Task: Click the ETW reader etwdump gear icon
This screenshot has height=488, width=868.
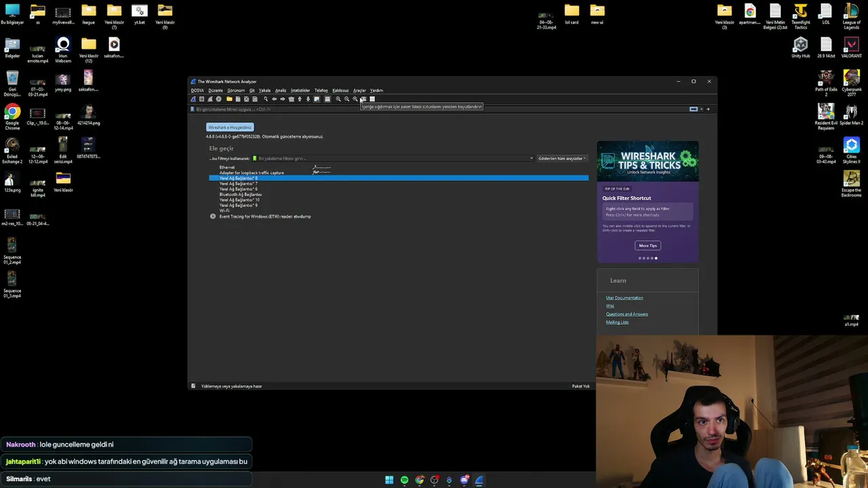Action: coord(213,216)
